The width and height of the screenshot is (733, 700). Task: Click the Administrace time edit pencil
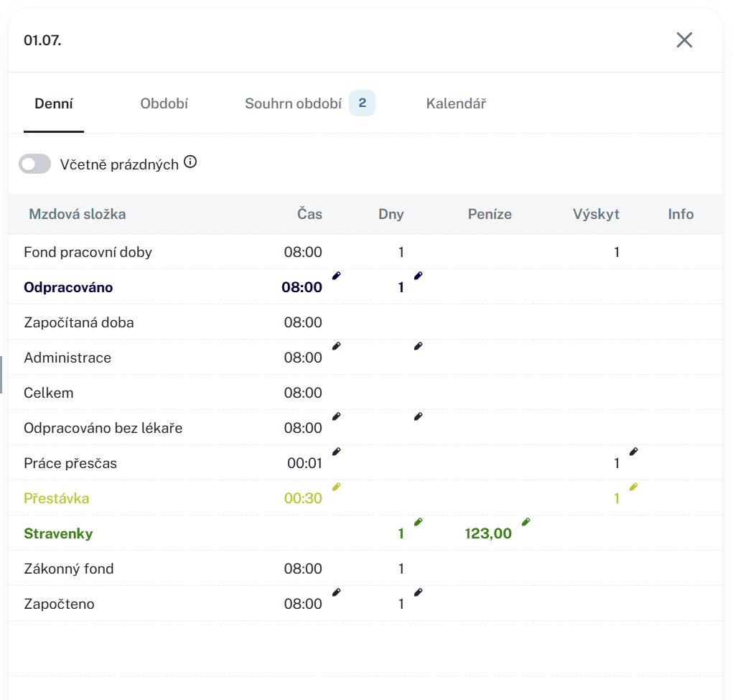[x=337, y=346]
